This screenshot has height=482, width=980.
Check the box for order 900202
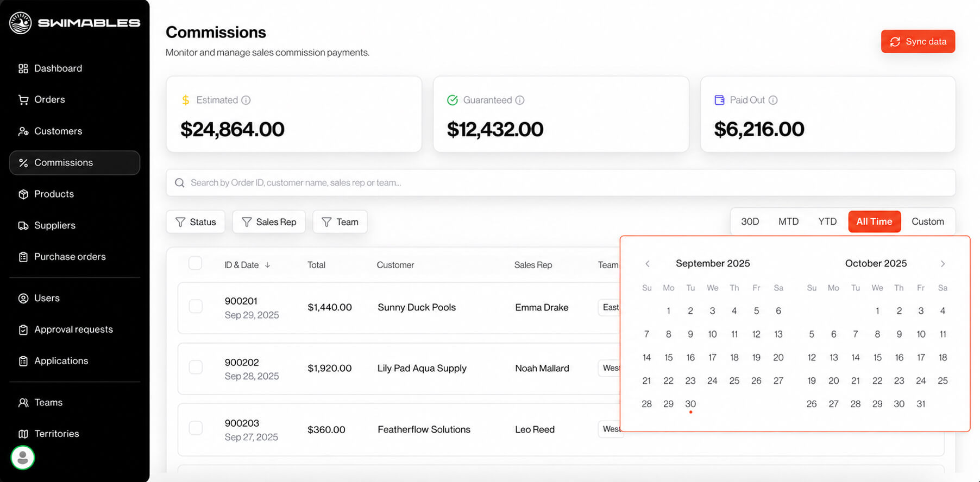196,367
